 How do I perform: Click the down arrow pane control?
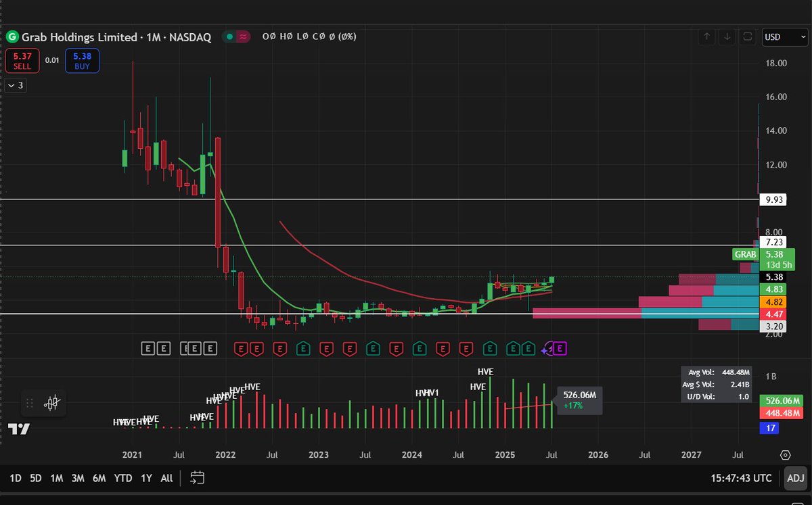pos(727,37)
